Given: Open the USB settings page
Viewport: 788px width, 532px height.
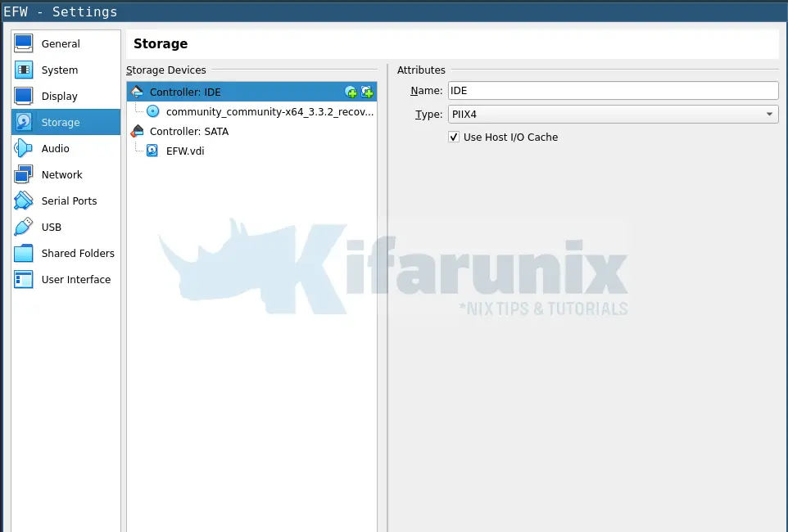Looking at the screenshot, I should (66, 227).
